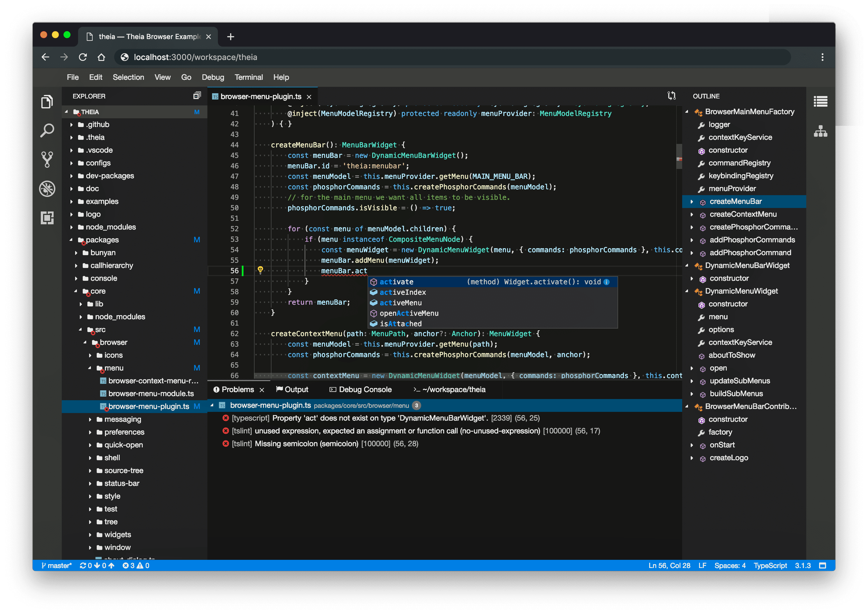This screenshot has height=614, width=868.
Task: Open the Debug view icon in the sidebar
Action: (x=47, y=188)
